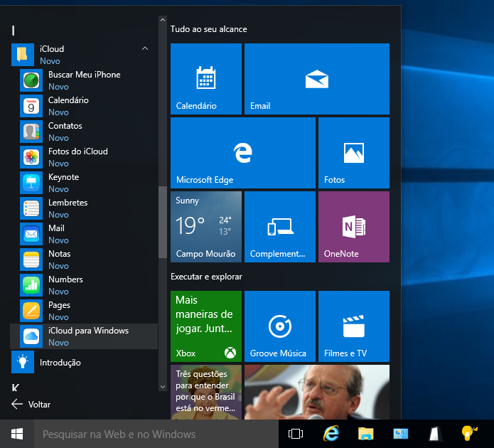
Task: Launch the Microsoft Edge tile
Action: tap(243, 153)
